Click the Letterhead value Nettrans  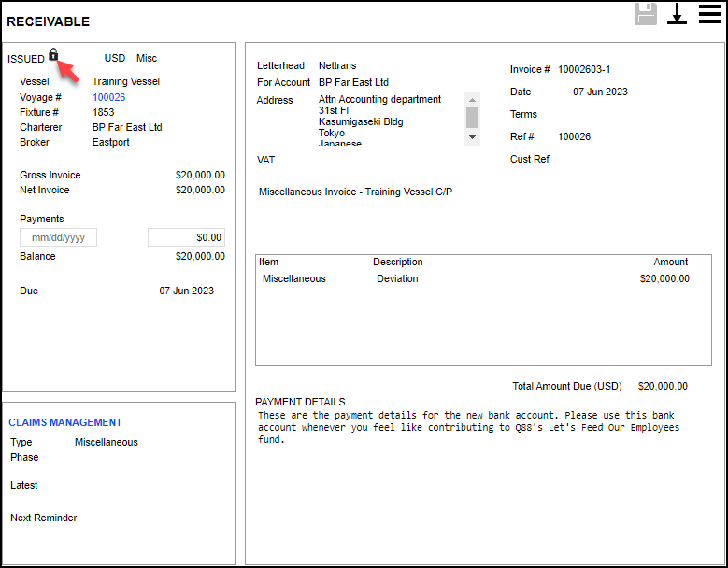(337, 65)
